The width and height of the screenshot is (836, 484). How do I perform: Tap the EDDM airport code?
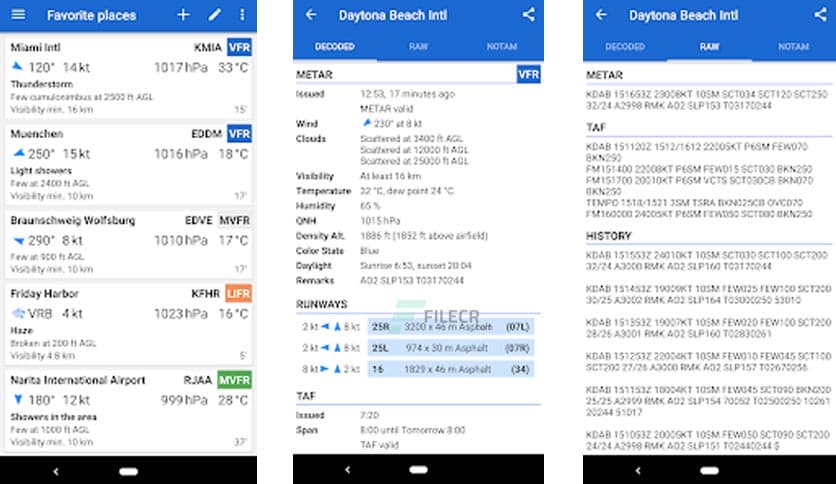pos(206,134)
